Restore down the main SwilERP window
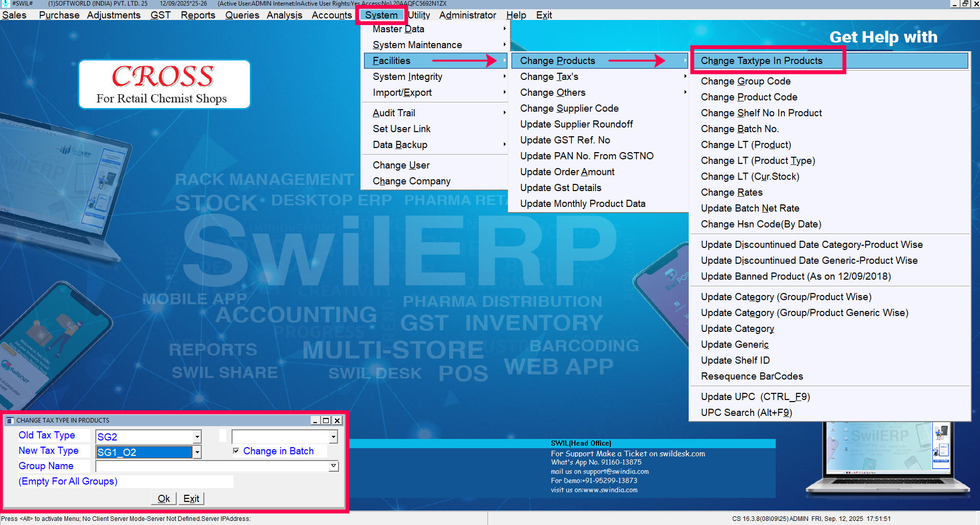 [x=965, y=4]
